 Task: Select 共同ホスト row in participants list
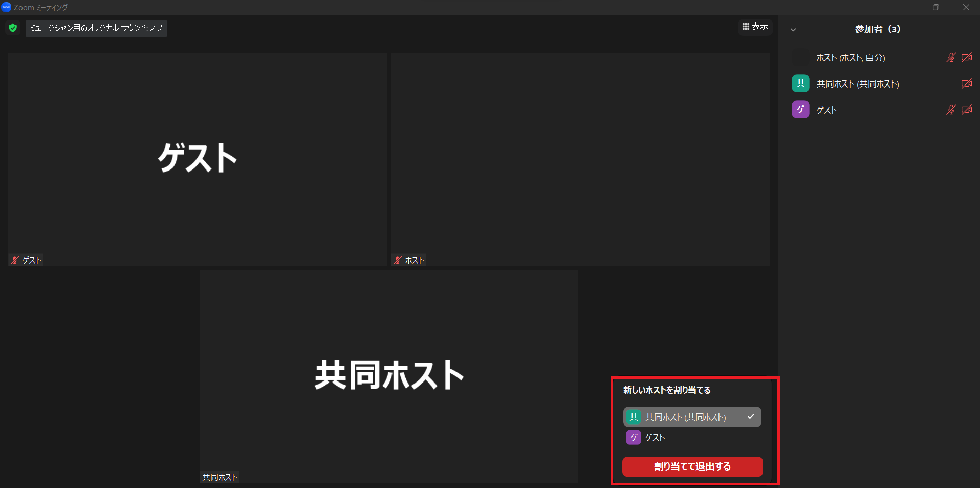coord(858,83)
